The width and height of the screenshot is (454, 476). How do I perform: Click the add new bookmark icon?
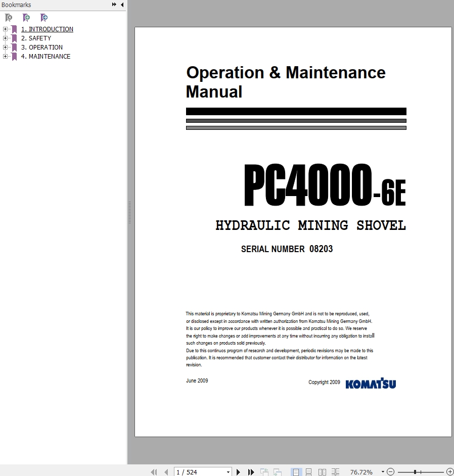click(x=26, y=18)
